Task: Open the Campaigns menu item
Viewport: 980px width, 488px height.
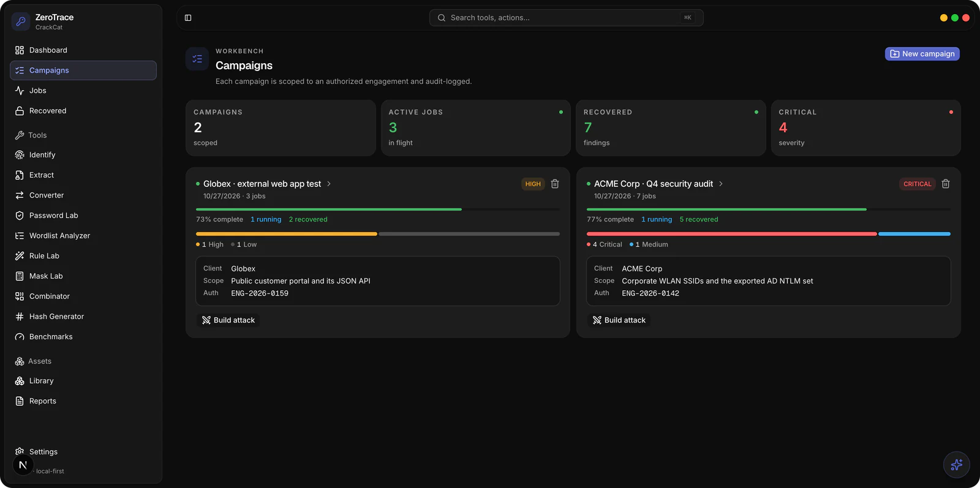Action: click(x=83, y=70)
